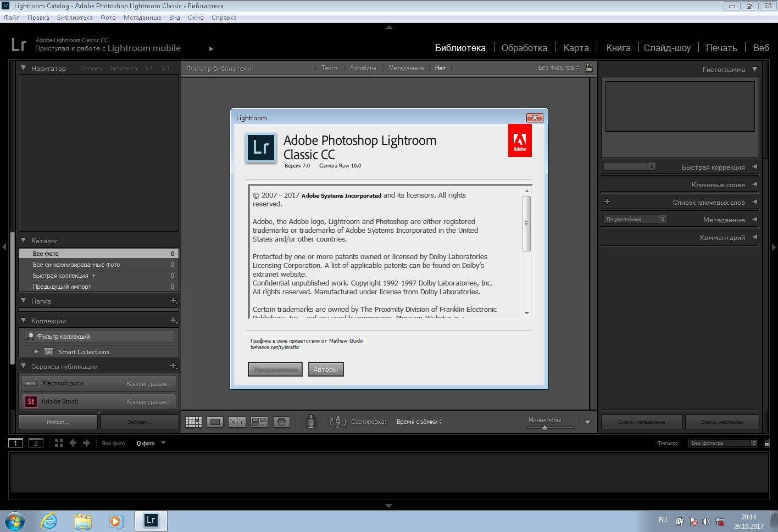Screen dimensions: 778x532
Task: Click the Lr logo in About dialog
Action: pos(261,148)
